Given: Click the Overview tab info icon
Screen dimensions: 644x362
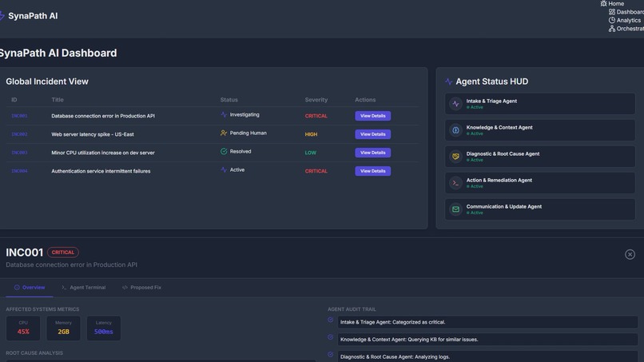Looking at the screenshot, I should coord(17,287).
